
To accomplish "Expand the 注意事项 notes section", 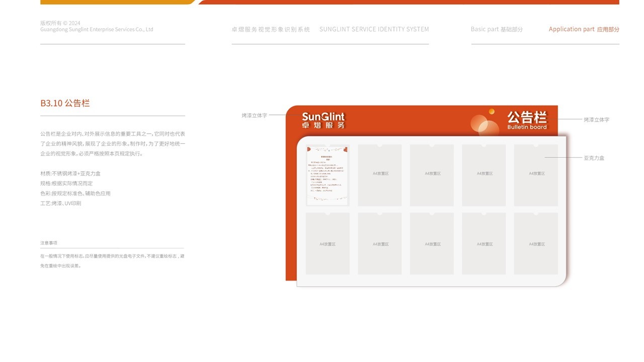I will [x=49, y=242].
